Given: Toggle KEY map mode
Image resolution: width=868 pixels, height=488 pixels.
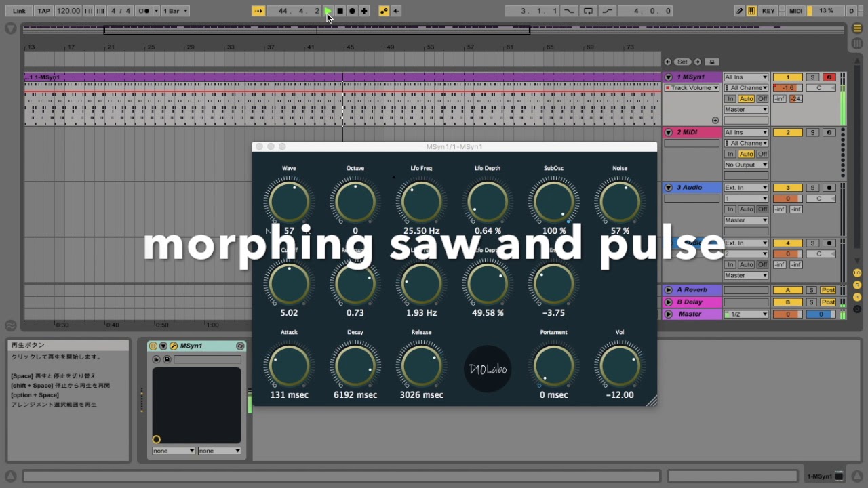Looking at the screenshot, I should click(768, 11).
